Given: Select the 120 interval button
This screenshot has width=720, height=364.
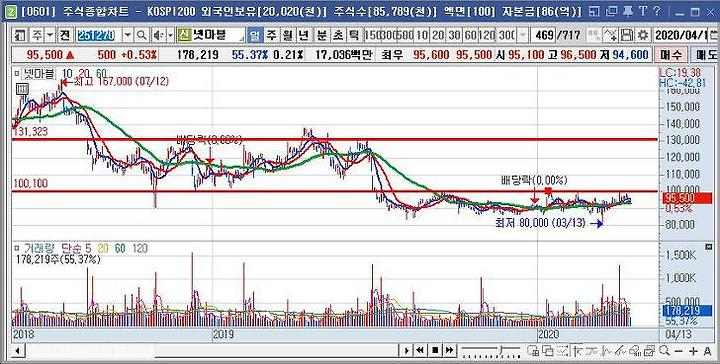Looking at the screenshot, I should coord(486,35).
